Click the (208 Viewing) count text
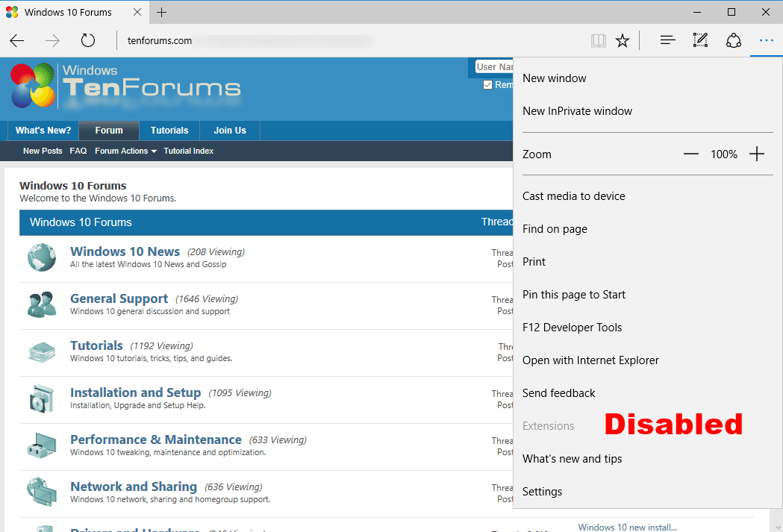The width and height of the screenshot is (783, 532). (216, 252)
